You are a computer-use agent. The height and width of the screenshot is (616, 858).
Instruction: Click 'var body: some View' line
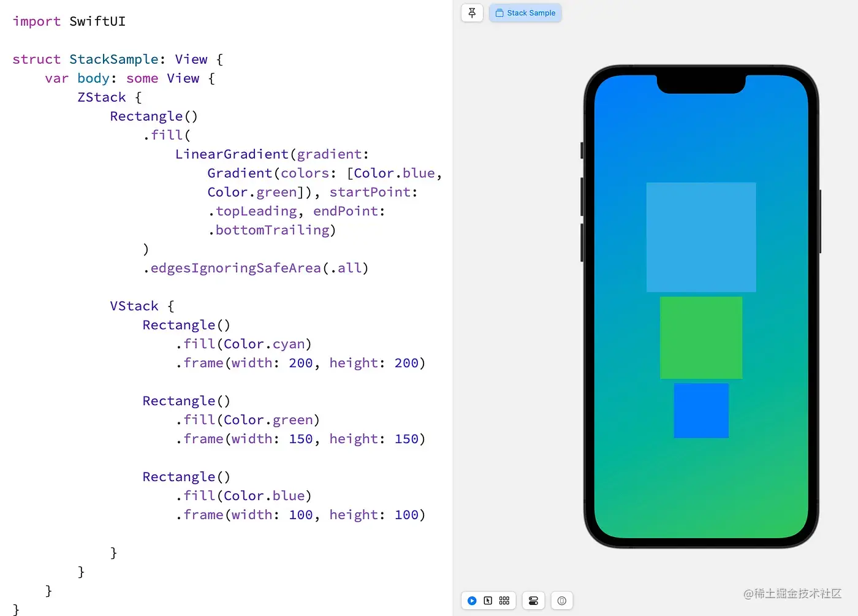[130, 78]
